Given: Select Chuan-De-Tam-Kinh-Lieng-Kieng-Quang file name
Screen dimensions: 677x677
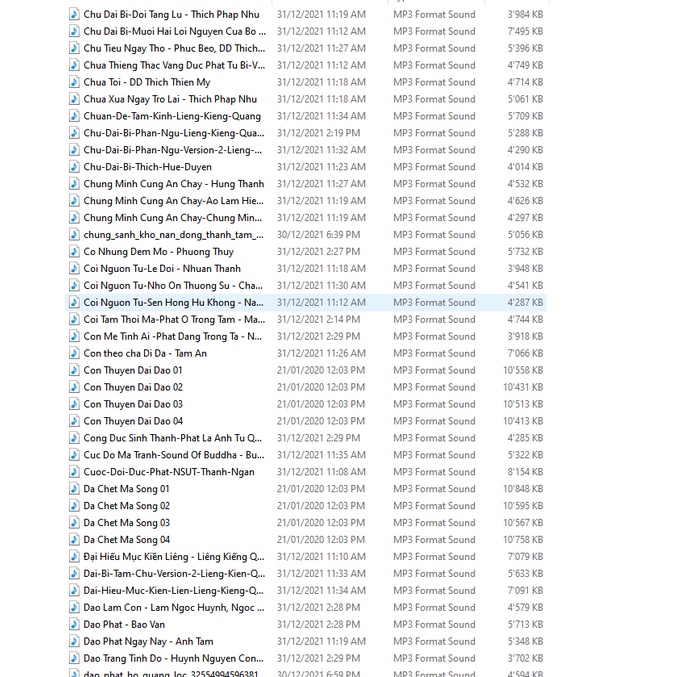Looking at the screenshot, I should (x=172, y=116).
